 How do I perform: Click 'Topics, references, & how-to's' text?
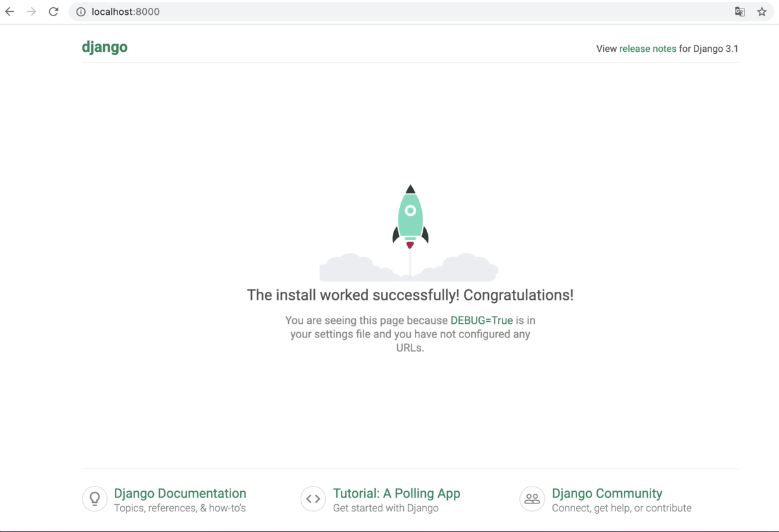180,508
